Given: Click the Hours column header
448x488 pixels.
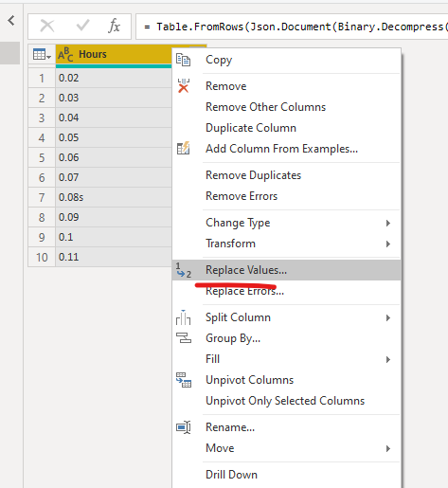Looking at the screenshot, I should 114,55.
